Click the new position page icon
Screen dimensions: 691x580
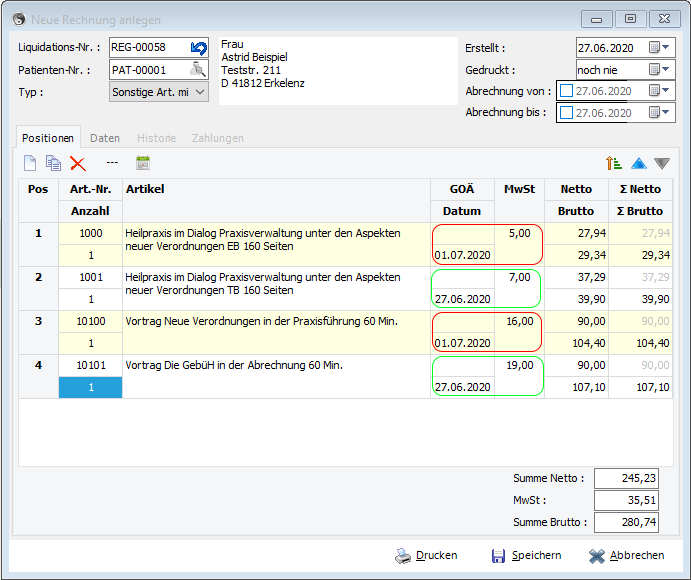tap(30, 163)
